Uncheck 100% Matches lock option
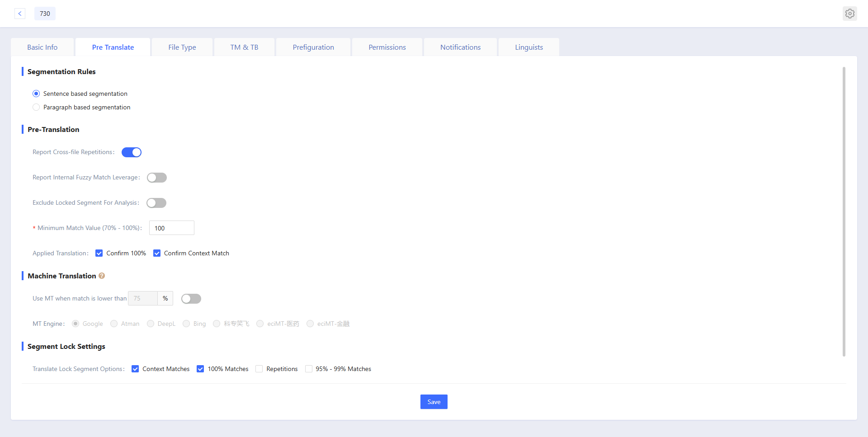Viewport: 868px width, 437px height. [200, 369]
